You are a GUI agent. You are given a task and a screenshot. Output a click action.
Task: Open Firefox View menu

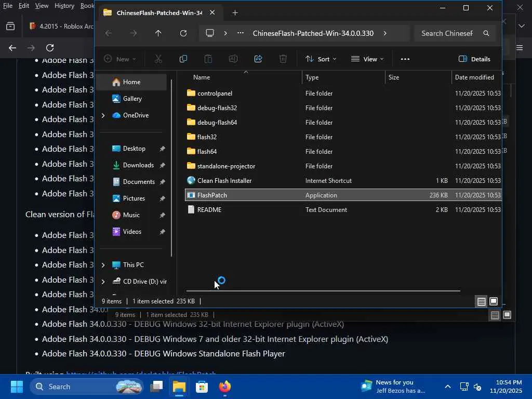point(42,6)
